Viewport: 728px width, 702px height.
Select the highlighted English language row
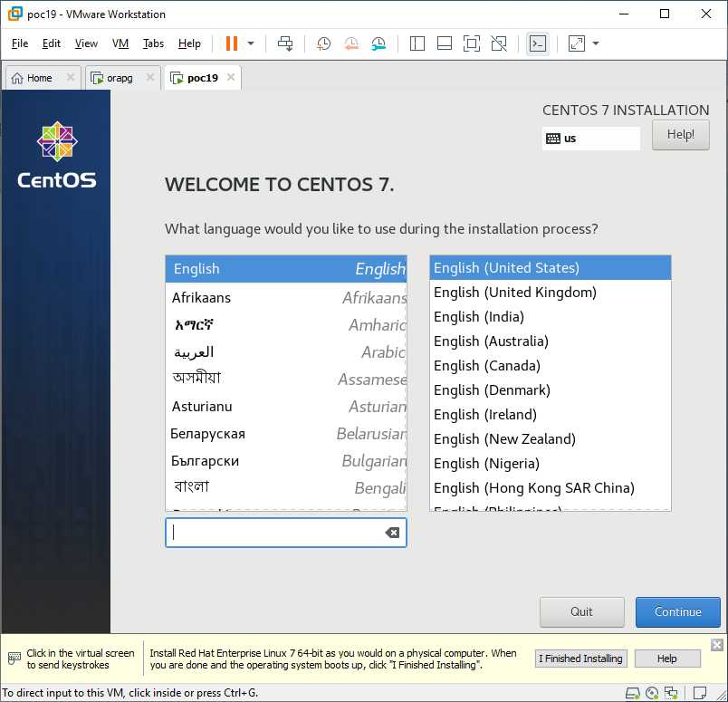coord(286,269)
